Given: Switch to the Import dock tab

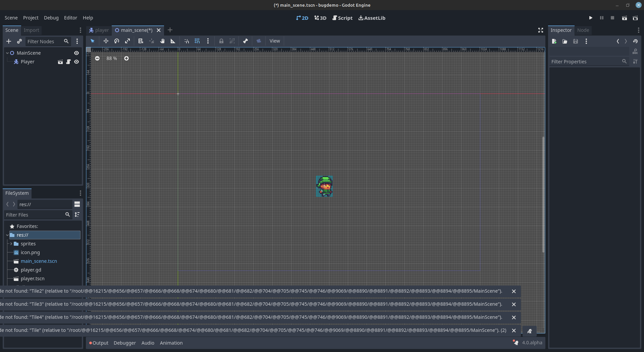Looking at the screenshot, I should (x=32, y=30).
